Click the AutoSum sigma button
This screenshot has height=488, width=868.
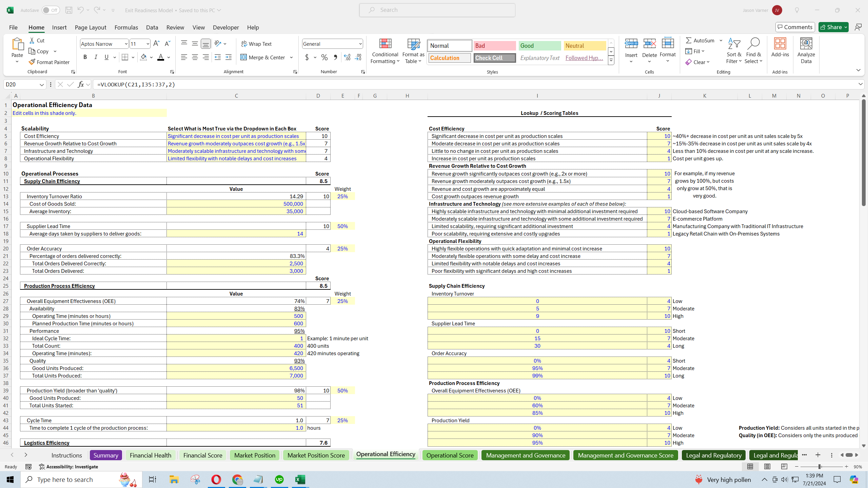(x=700, y=40)
